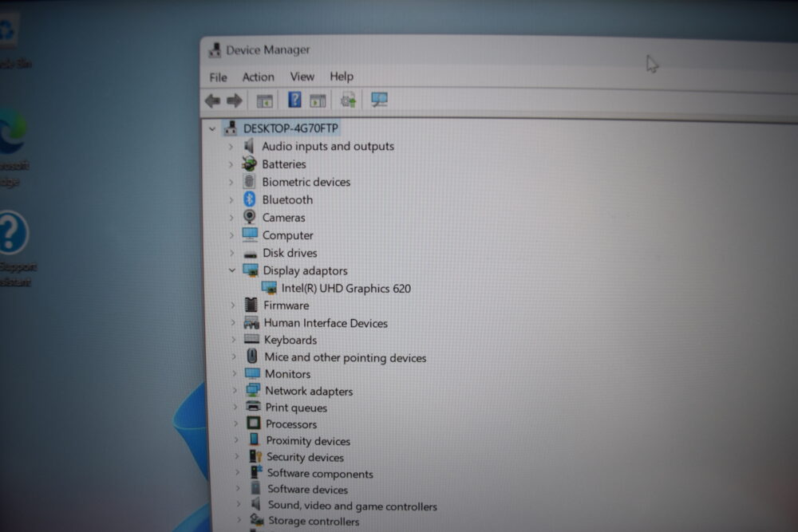Click the Update driver toolbar icon
798x532 pixels.
coord(348,100)
